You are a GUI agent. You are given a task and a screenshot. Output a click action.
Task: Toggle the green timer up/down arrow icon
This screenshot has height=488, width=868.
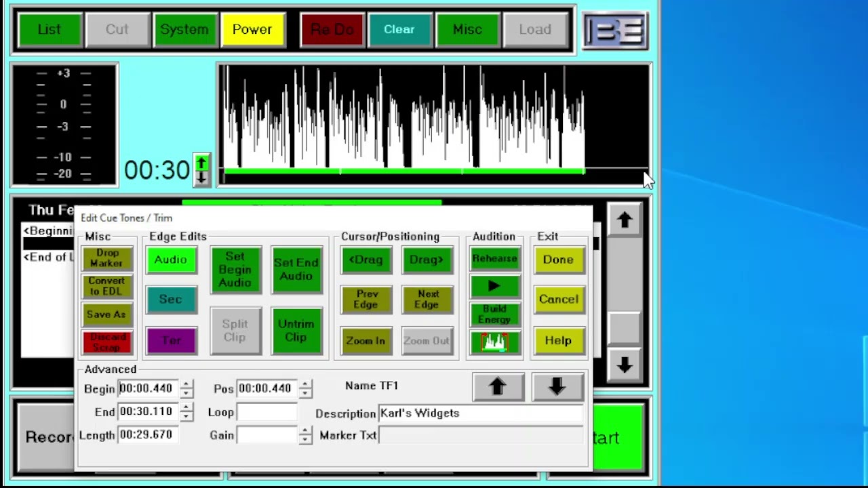click(201, 169)
